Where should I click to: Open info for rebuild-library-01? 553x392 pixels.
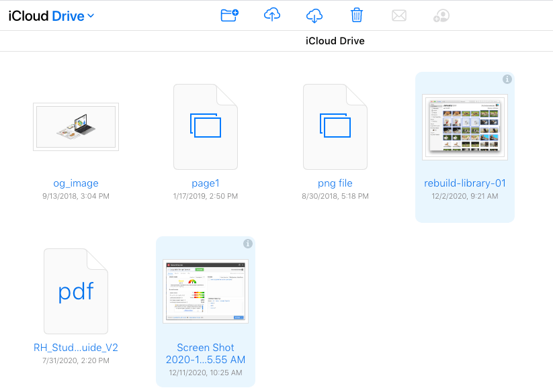click(507, 79)
